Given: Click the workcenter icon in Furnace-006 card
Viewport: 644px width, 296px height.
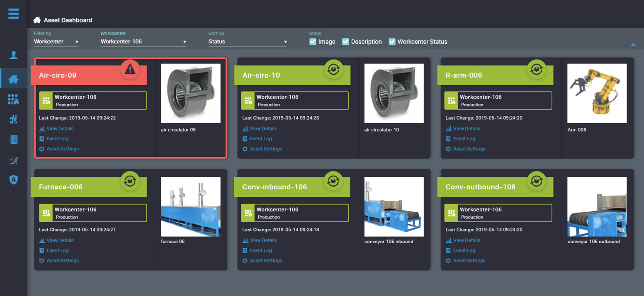Looking at the screenshot, I should pyautogui.click(x=46, y=213).
